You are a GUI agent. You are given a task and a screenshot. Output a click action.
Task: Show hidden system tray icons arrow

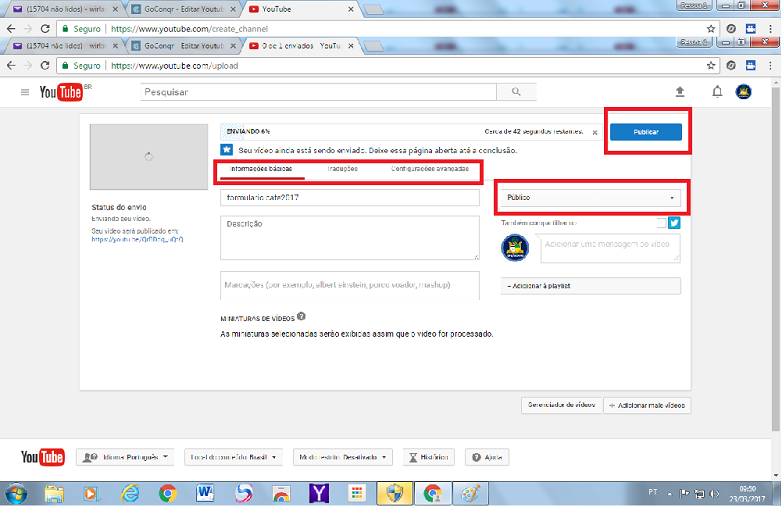pyautogui.click(x=669, y=494)
